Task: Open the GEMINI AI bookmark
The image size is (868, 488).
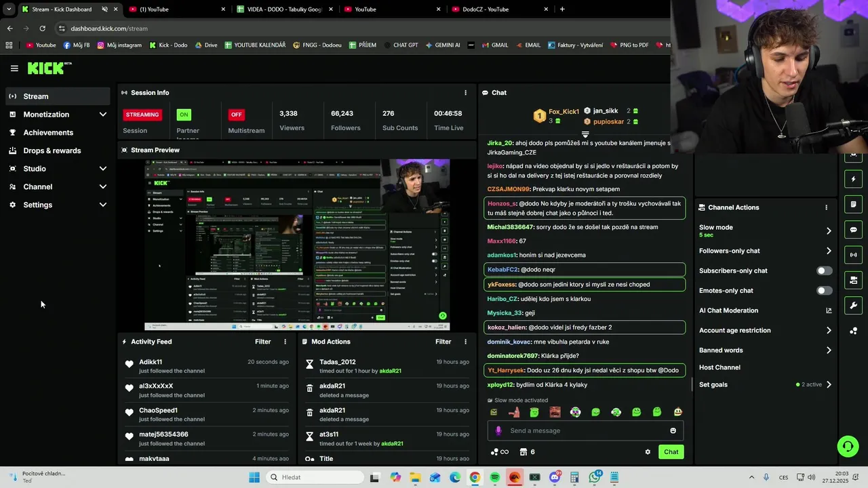Action: [443, 45]
